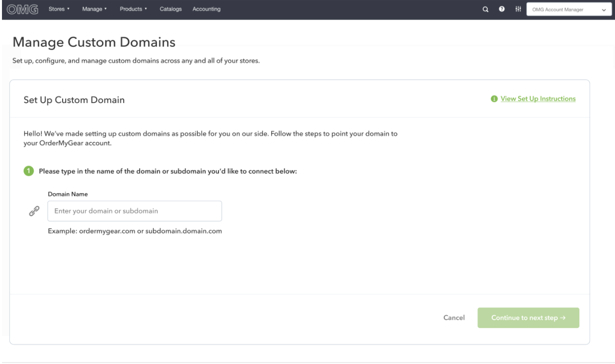Viewport: 615px width, 364px height.
Task: Expand the Manage dropdown menu
Action: click(95, 9)
